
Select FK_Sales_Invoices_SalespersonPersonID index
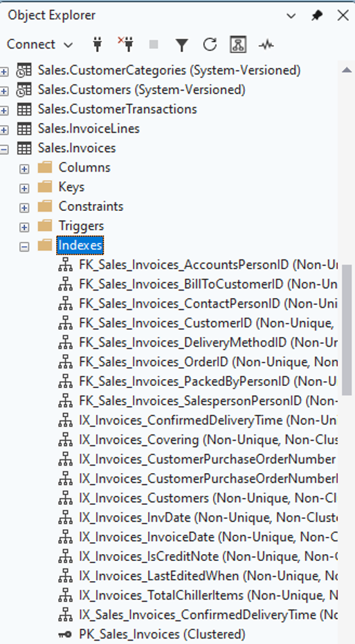click(x=208, y=401)
